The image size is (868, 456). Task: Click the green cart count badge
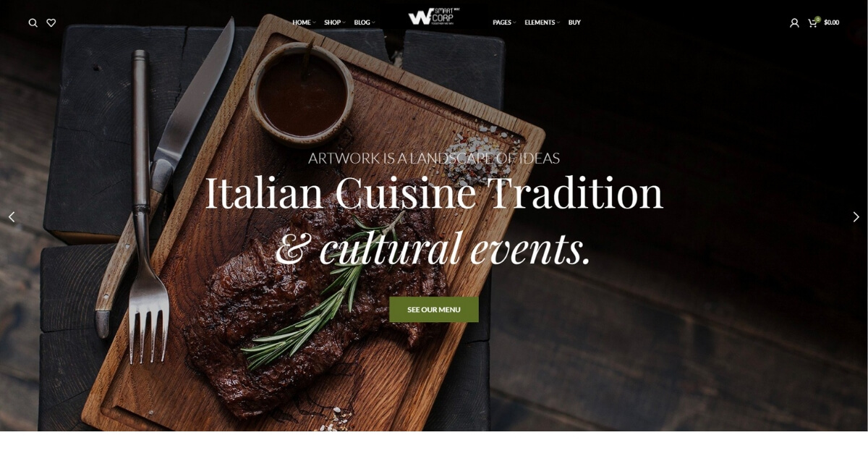click(818, 19)
